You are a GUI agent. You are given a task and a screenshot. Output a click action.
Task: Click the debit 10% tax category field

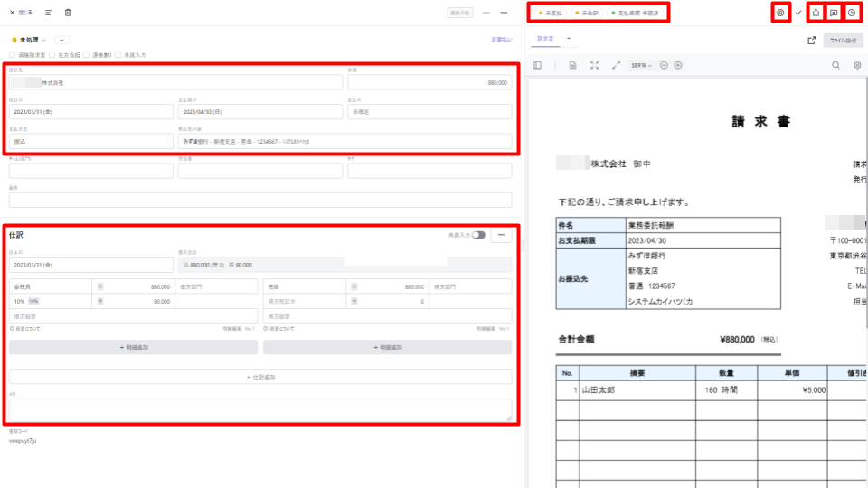pos(51,302)
